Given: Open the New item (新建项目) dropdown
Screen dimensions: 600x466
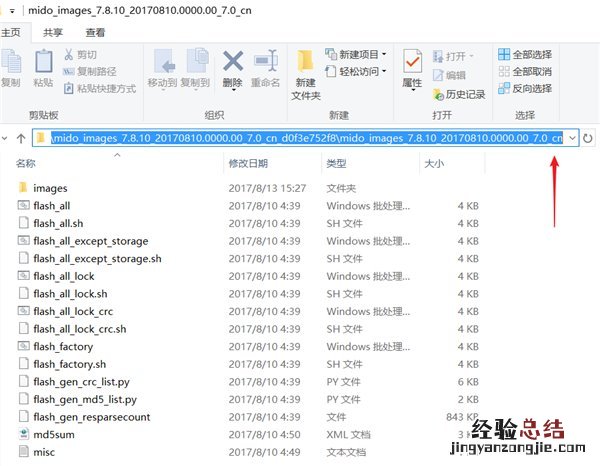Looking at the screenshot, I should click(x=355, y=54).
